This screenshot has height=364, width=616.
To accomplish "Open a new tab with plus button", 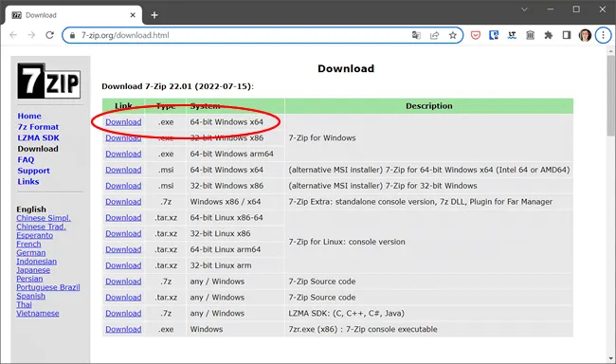I will pos(154,15).
